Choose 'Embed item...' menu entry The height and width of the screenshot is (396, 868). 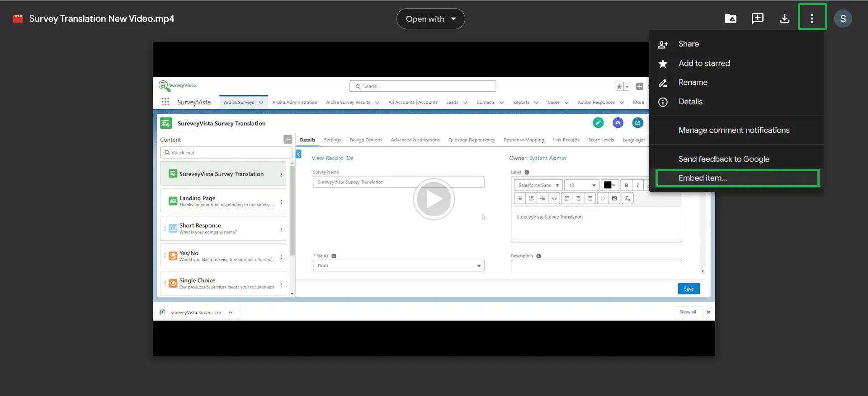click(737, 178)
